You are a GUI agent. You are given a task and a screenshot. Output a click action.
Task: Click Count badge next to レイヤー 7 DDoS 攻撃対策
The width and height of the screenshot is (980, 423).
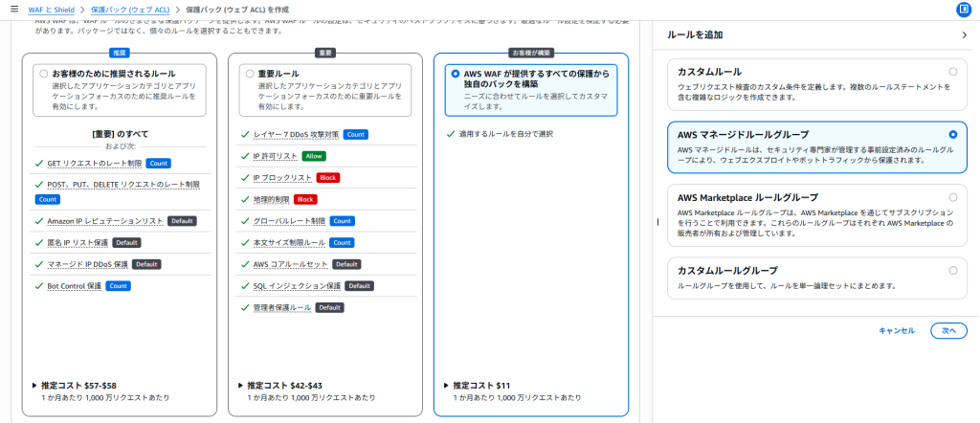point(355,135)
